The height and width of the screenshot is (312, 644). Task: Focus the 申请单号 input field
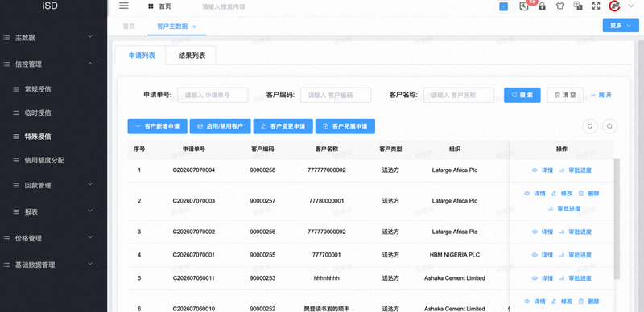pyautogui.click(x=213, y=95)
